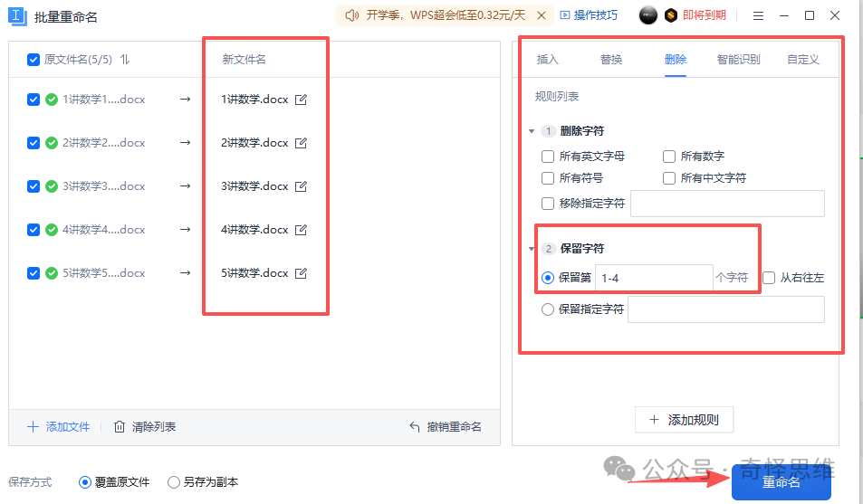The height and width of the screenshot is (504, 863).
Task: Click the 批量重命名 app logo icon
Action: 17,16
